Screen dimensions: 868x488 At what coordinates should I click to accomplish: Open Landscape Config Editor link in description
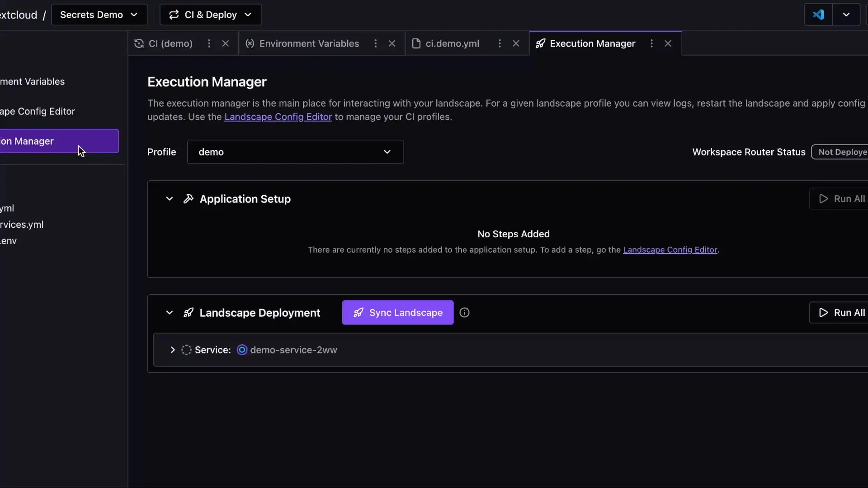coord(278,117)
